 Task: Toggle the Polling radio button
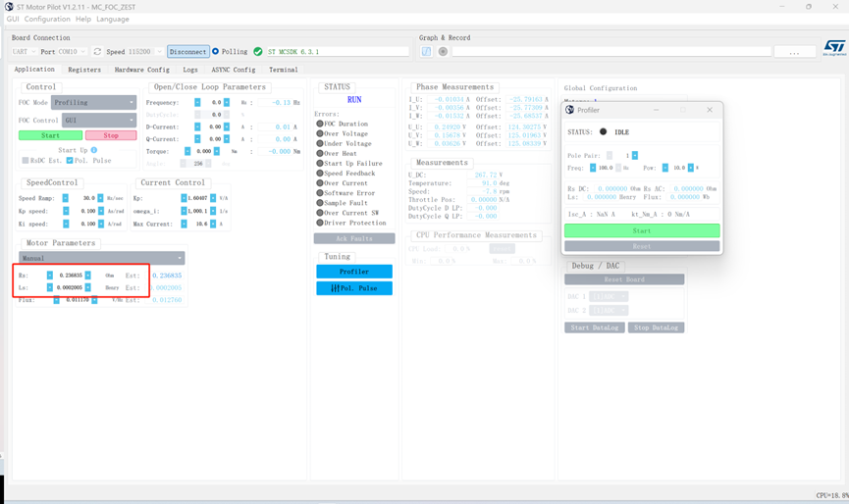pos(216,51)
